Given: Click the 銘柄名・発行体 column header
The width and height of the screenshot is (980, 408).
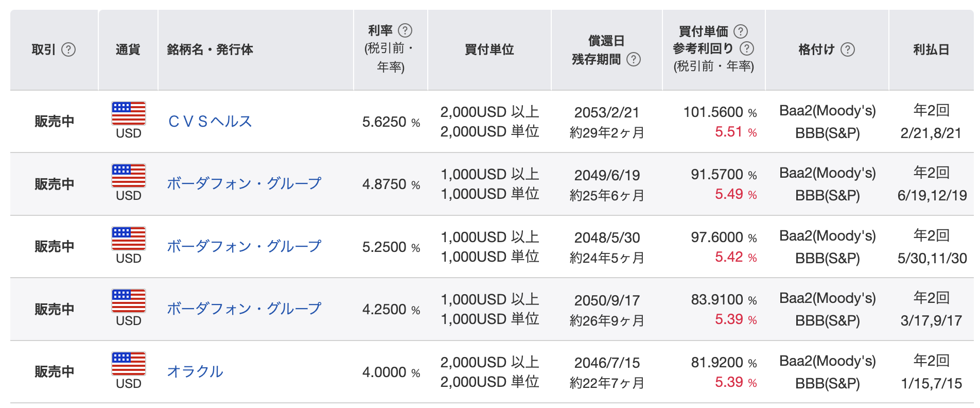Looking at the screenshot, I should [x=210, y=49].
